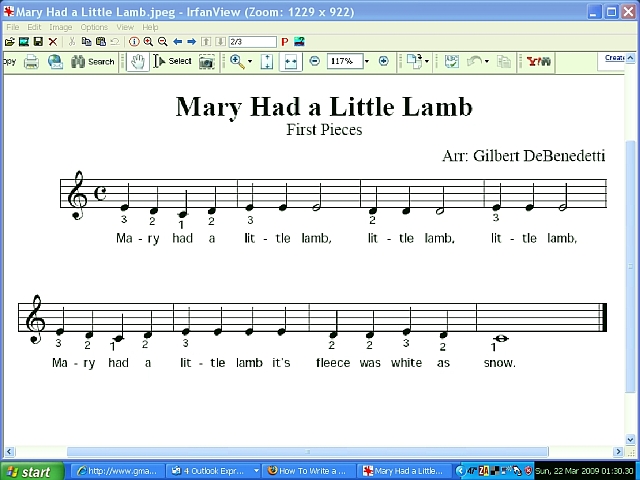
Task: Open the Options menu
Action: (x=94, y=27)
